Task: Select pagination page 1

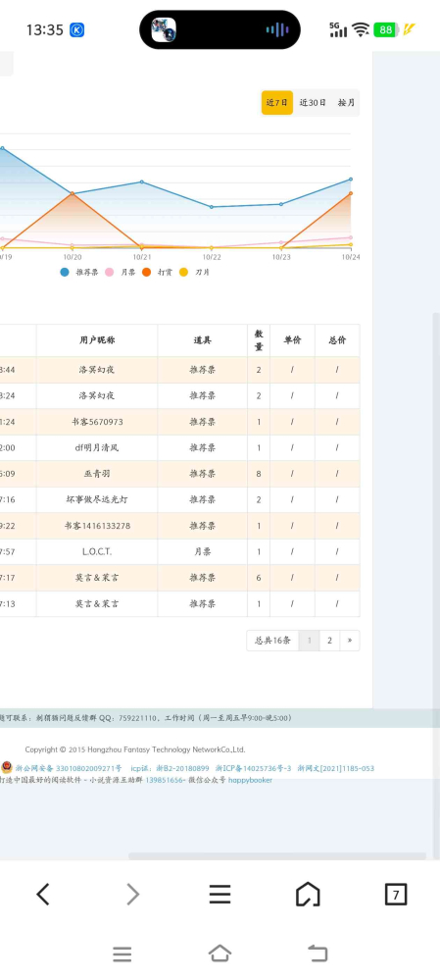Action: pos(309,640)
